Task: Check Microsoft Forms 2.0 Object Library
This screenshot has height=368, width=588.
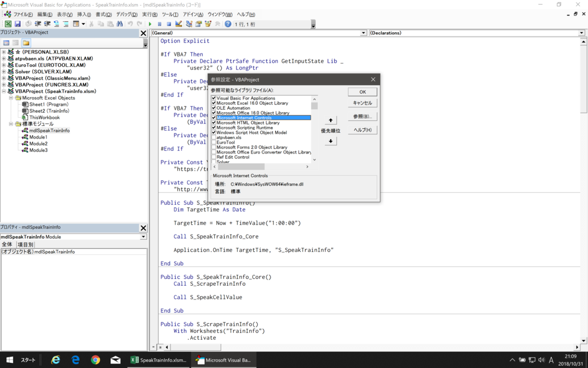Action: click(x=214, y=147)
